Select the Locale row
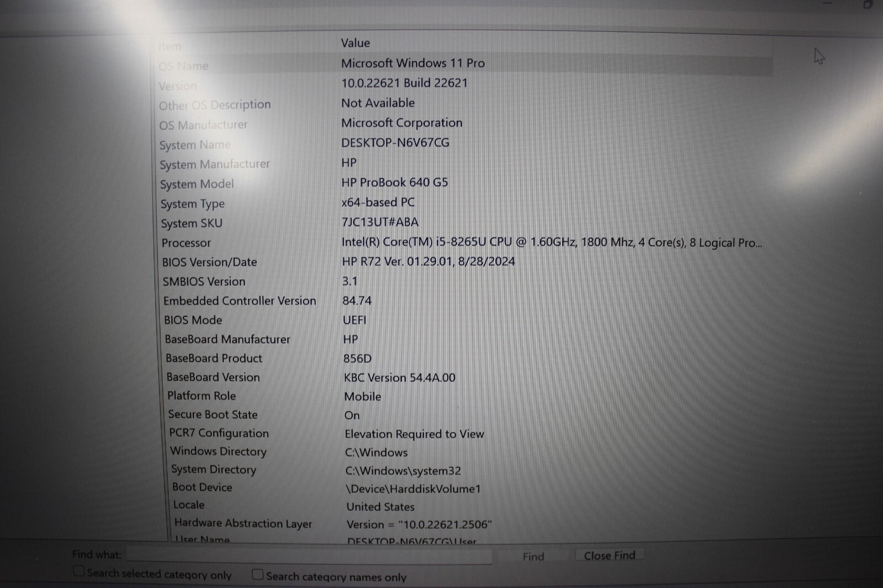 point(189,505)
